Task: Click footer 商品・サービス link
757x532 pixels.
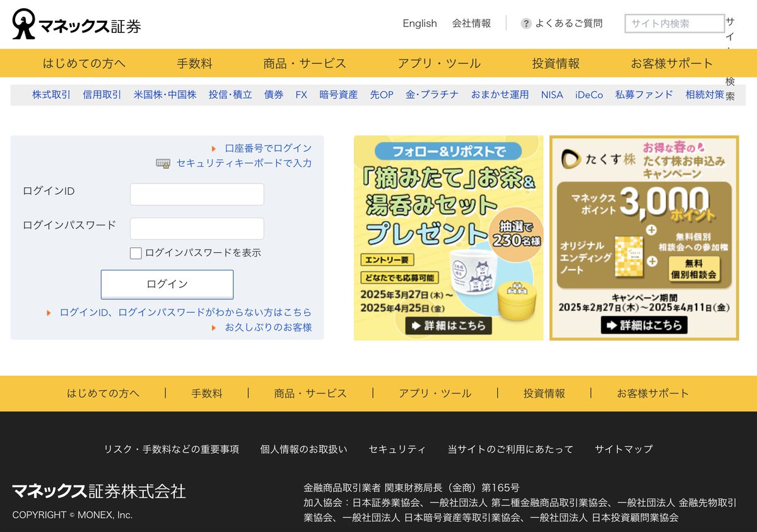Action: (310, 393)
